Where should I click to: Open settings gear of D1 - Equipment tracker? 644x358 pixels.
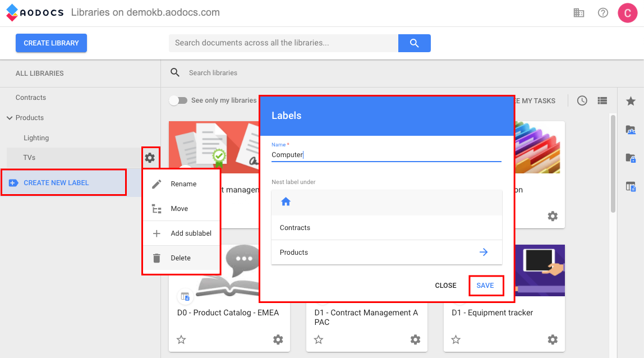553,339
